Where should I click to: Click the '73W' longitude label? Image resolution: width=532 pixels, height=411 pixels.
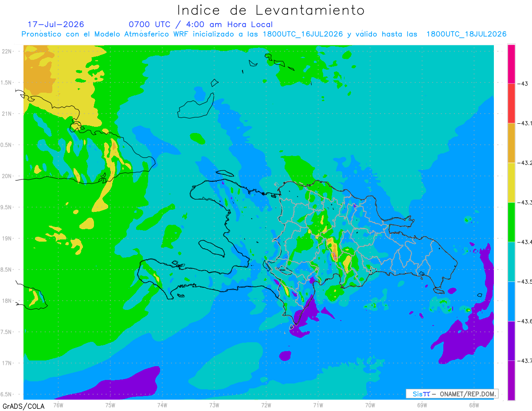pyautogui.click(x=214, y=404)
